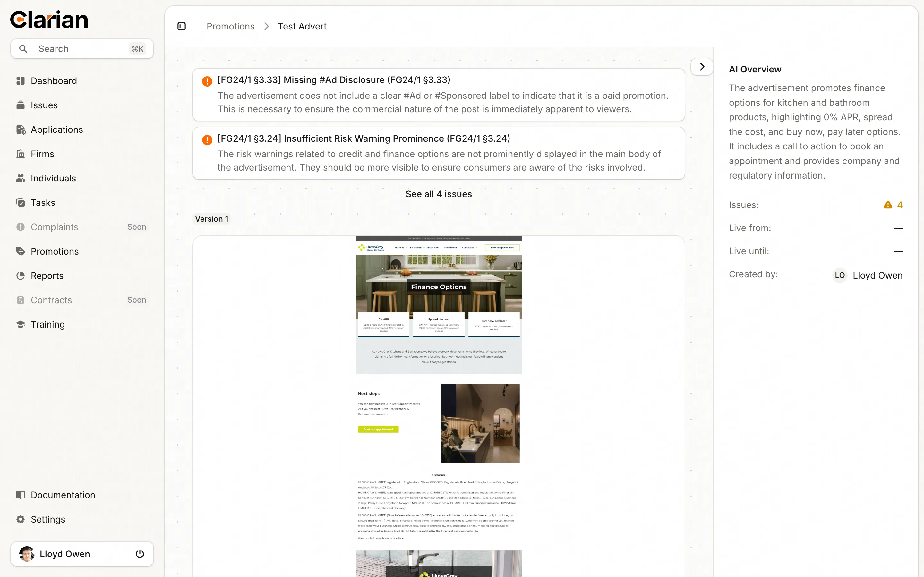The height and width of the screenshot is (577, 924).
Task: Select Test Advert in the breadcrumb
Action: pos(302,26)
